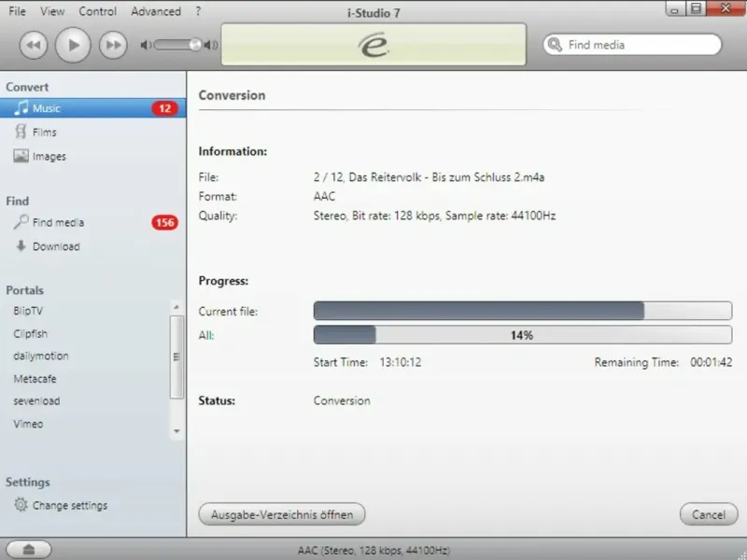Open Find media in the sidebar
Image resolution: width=747 pixels, height=560 pixels.
[58, 222]
